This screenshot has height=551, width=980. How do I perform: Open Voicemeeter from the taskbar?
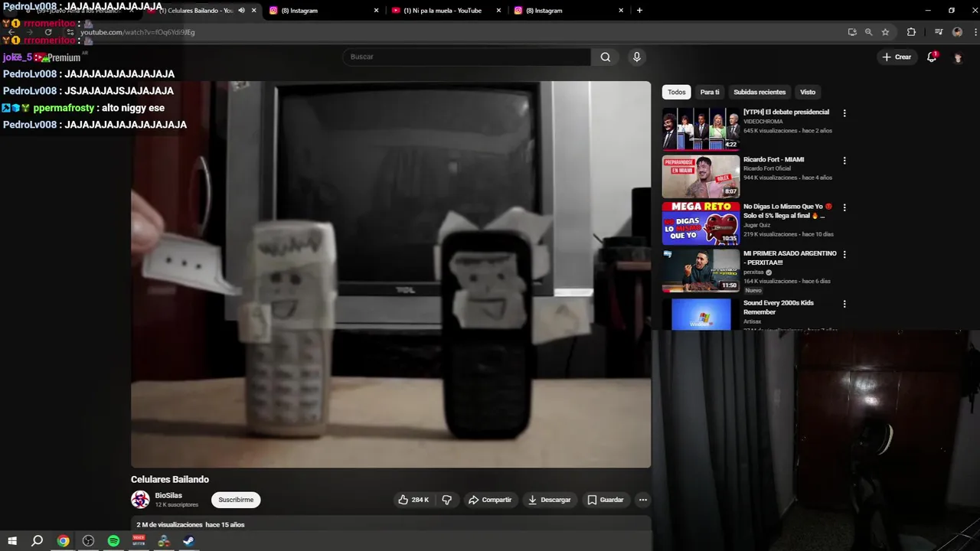click(x=139, y=541)
